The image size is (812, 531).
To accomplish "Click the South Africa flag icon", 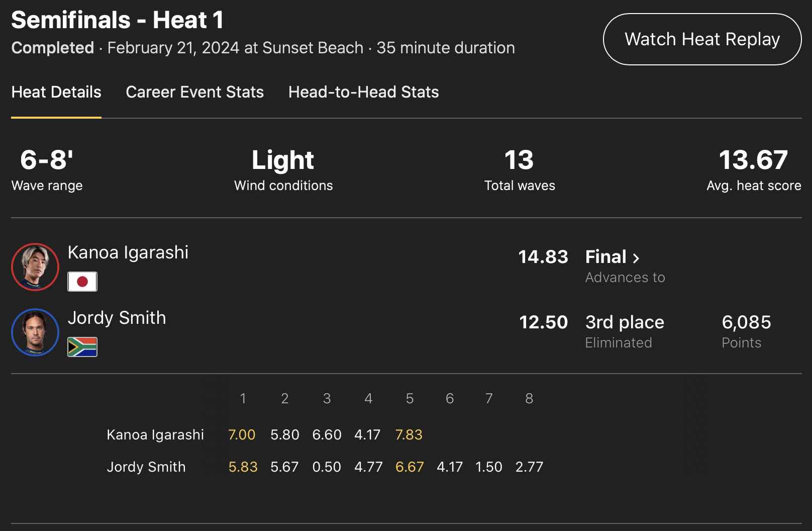I will (82, 347).
